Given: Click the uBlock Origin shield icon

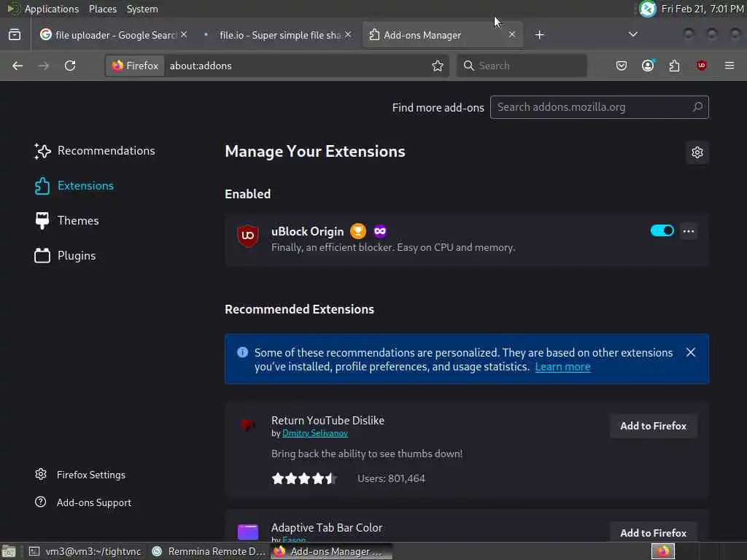Looking at the screenshot, I should pyautogui.click(x=248, y=236).
